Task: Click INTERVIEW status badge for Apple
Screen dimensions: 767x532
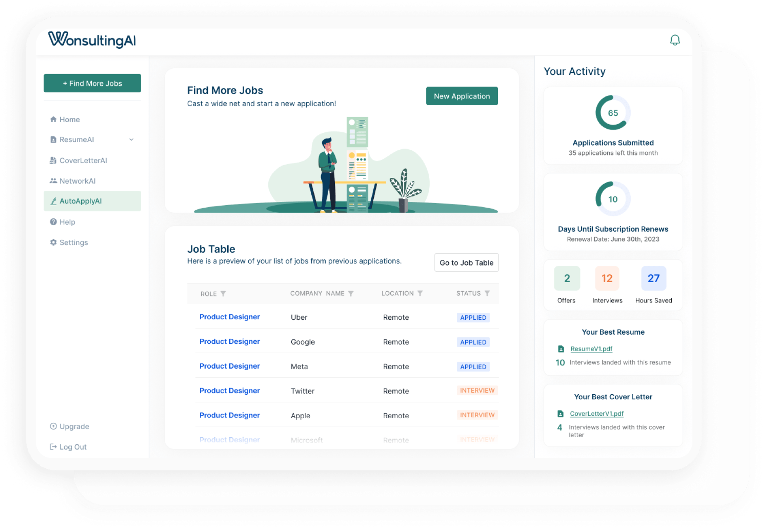Action: (x=477, y=415)
